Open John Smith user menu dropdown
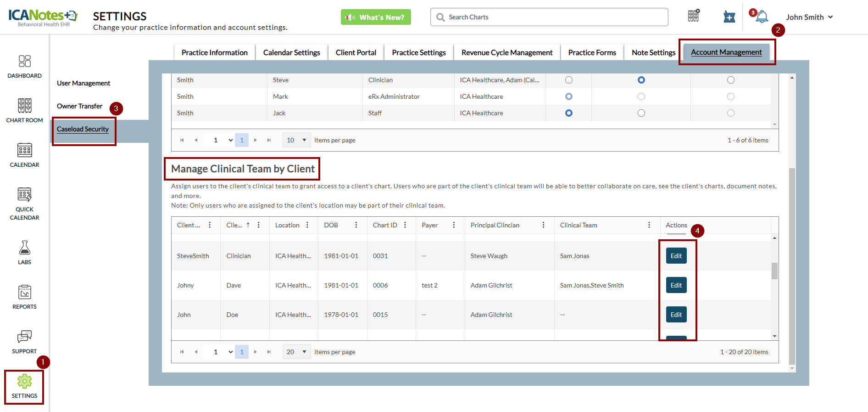The image size is (868, 412). (x=809, y=17)
